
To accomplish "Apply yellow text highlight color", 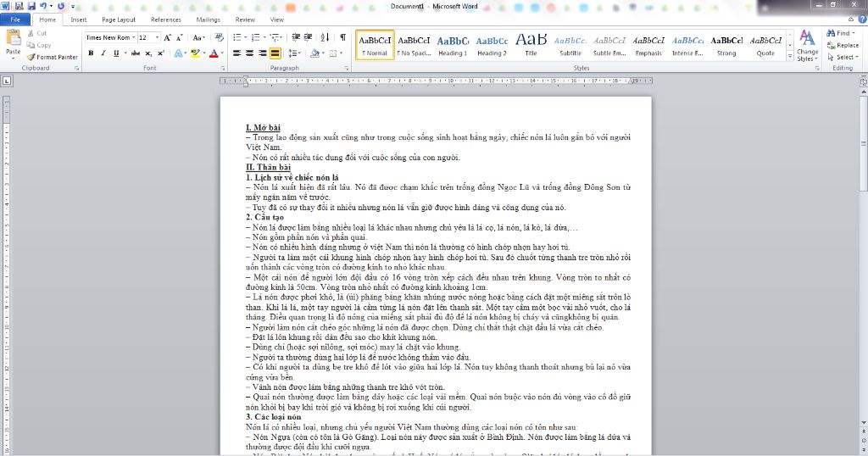I will [194, 53].
